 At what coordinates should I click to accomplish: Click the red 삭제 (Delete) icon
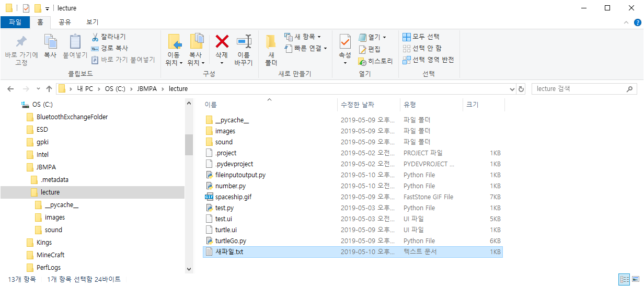[222, 42]
